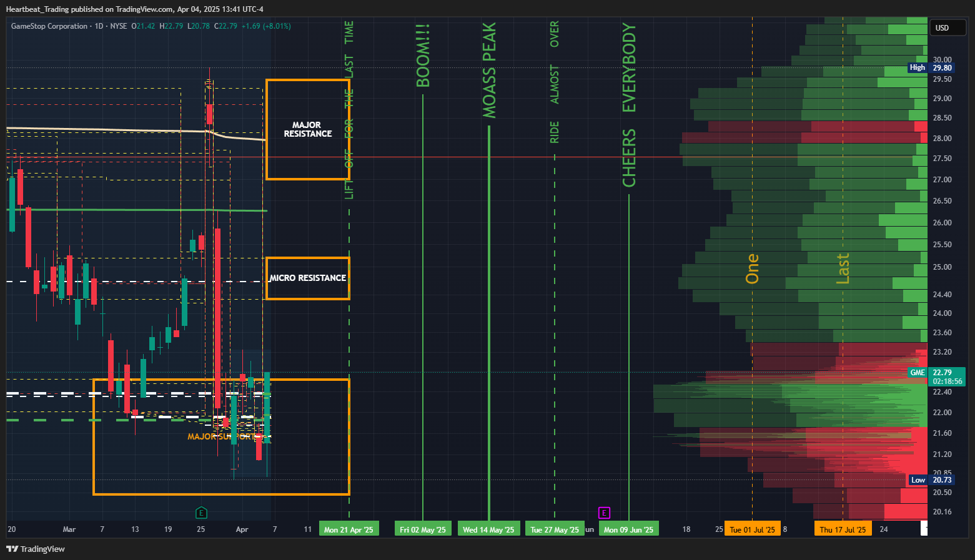Click the 23.20 price axis tick
The width and height of the screenshot is (975, 560).
[942, 352]
